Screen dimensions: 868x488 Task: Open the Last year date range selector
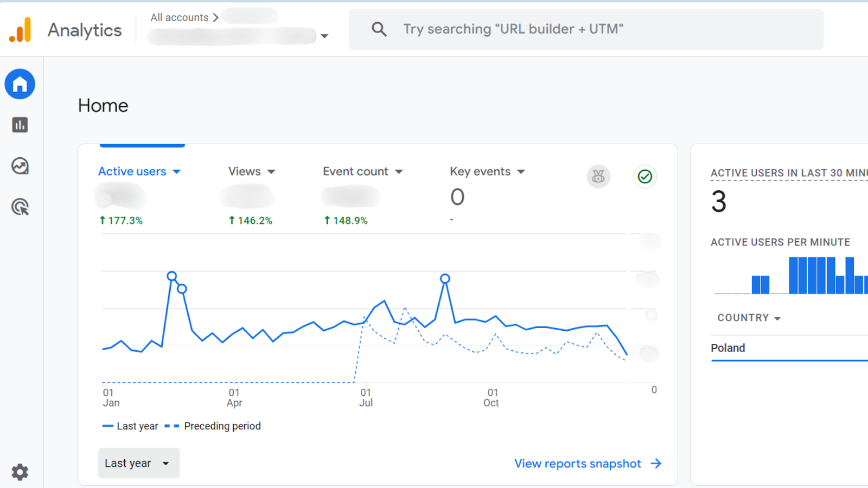138,463
